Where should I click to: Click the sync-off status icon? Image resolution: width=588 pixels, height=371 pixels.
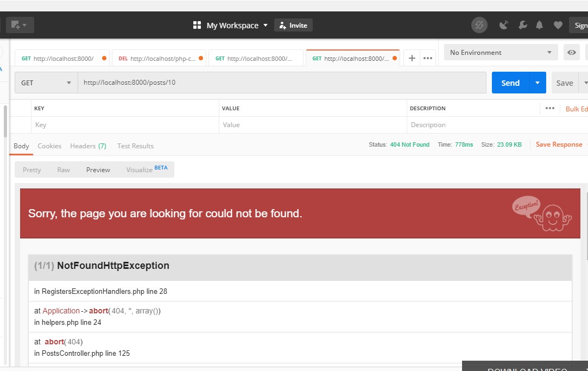pos(479,25)
